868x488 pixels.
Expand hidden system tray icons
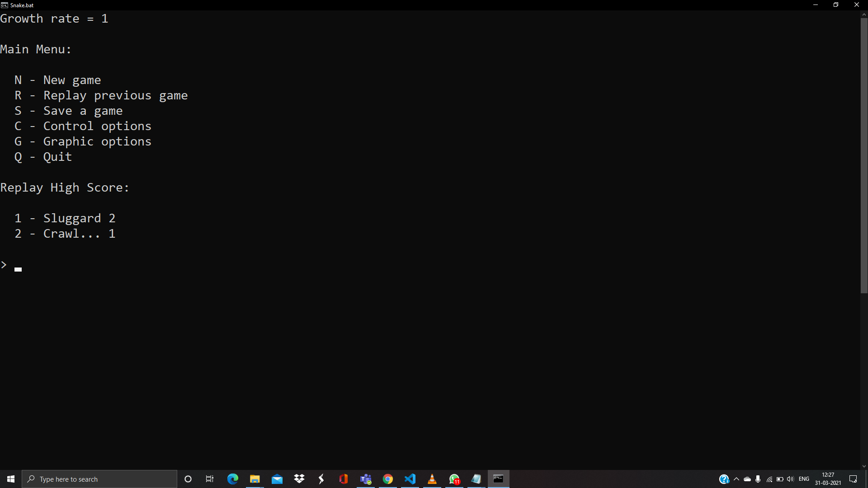(736, 479)
